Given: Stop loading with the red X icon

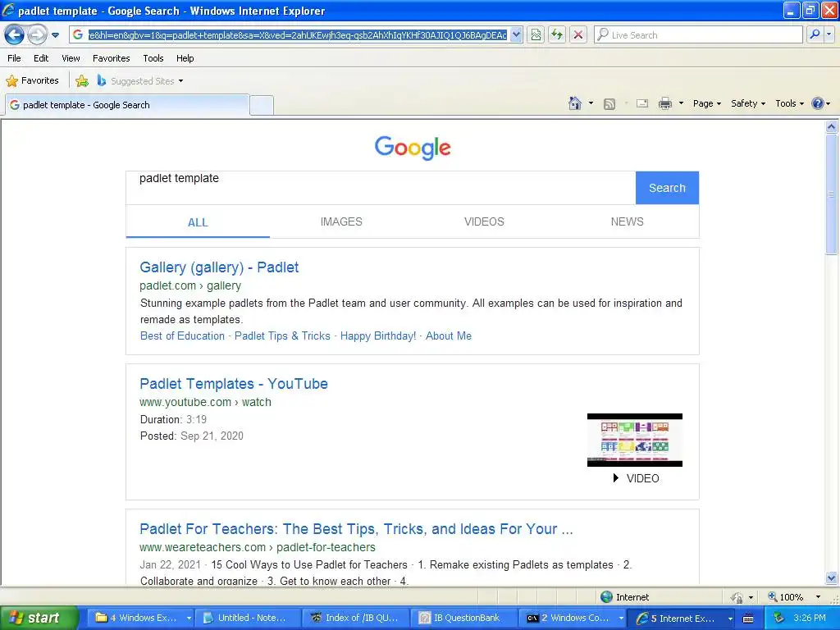Looking at the screenshot, I should click(x=578, y=34).
